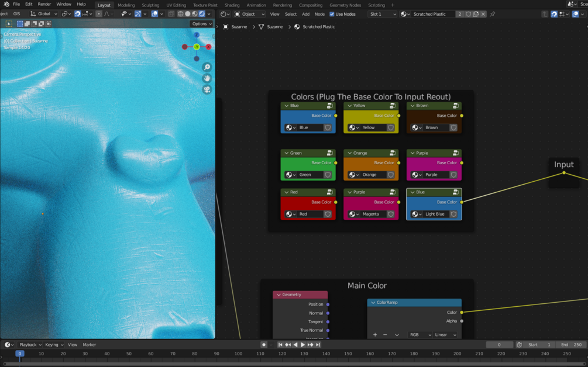Click the Red node group icon

[x=329, y=192]
